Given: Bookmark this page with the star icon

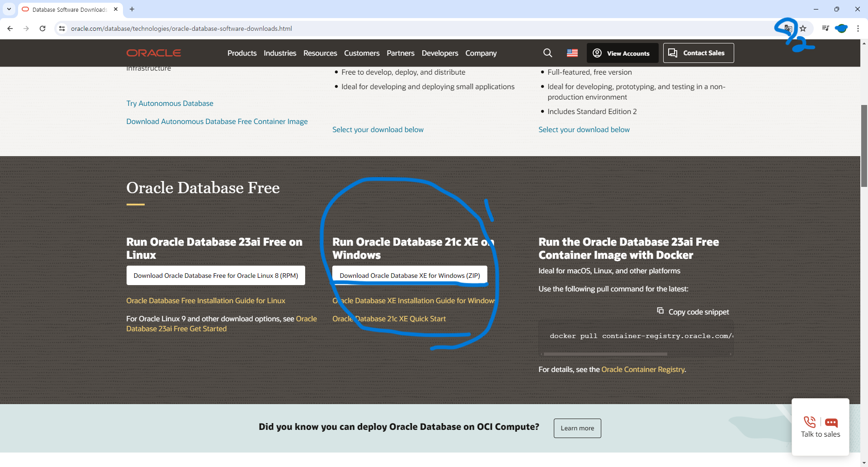Looking at the screenshot, I should 803,29.
